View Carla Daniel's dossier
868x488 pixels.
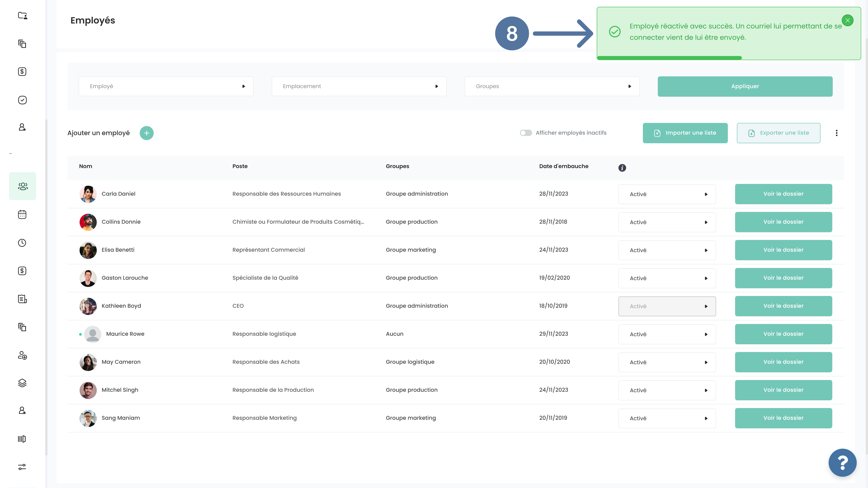[783, 194]
